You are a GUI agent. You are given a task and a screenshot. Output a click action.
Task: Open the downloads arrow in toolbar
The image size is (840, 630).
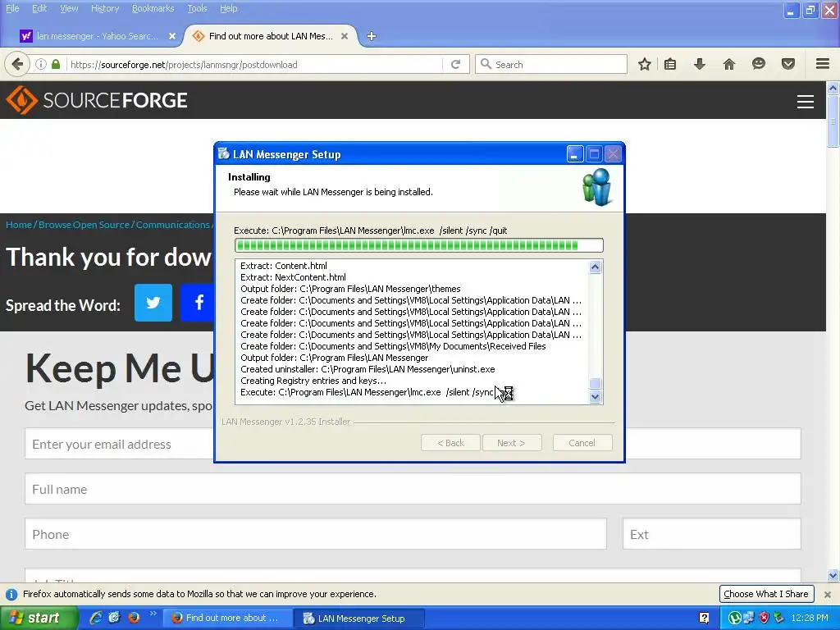700,64
